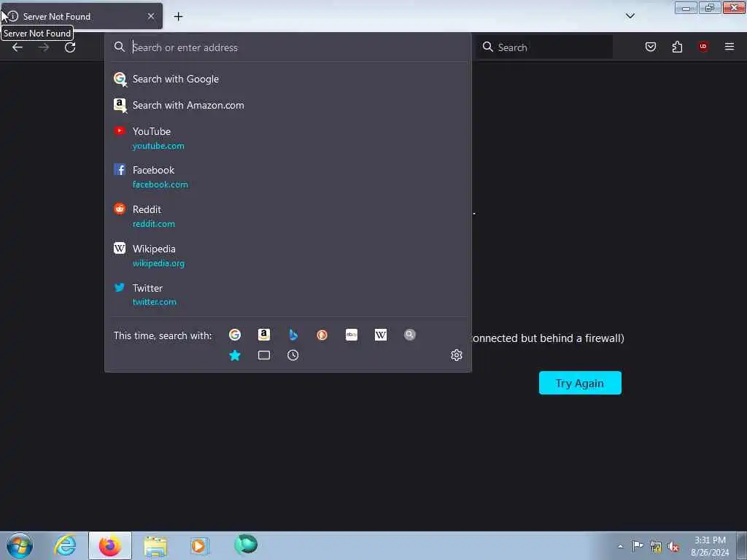This screenshot has width=747, height=560.
Task: Search this time with Bing icon
Action: [x=293, y=335]
